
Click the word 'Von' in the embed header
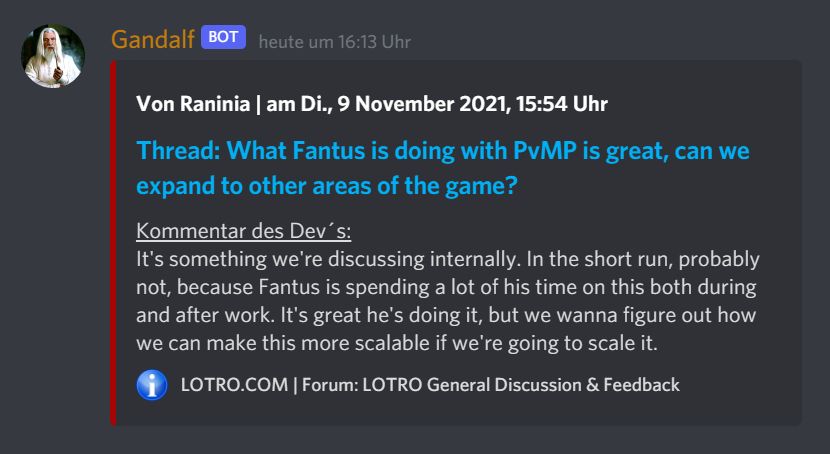coord(155,104)
